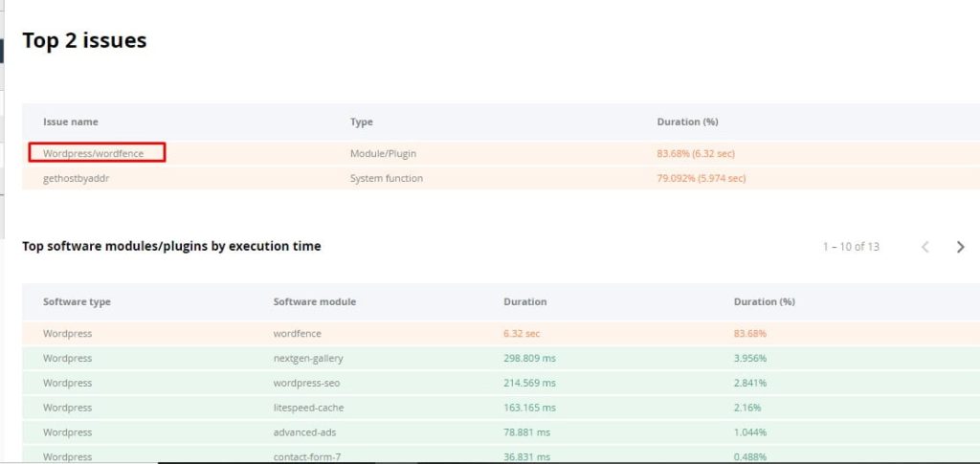Go to previous page of modules
The height and width of the screenshot is (464, 980).
pyautogui.click(x=925, y=247)
